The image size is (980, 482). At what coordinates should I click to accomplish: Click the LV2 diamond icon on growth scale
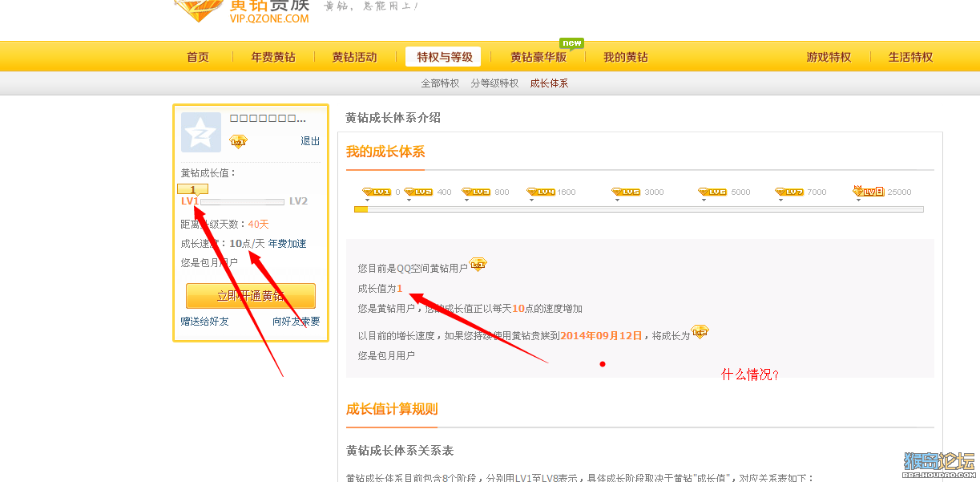click(x=417, y=192)
